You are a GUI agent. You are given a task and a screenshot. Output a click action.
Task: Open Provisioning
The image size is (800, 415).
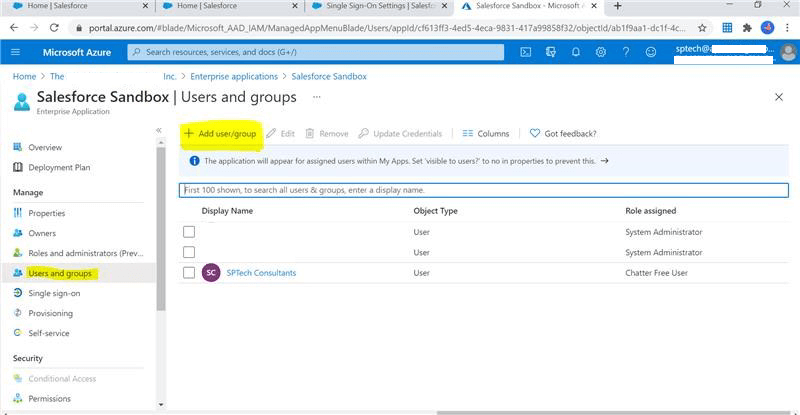[x=51, y=313]
